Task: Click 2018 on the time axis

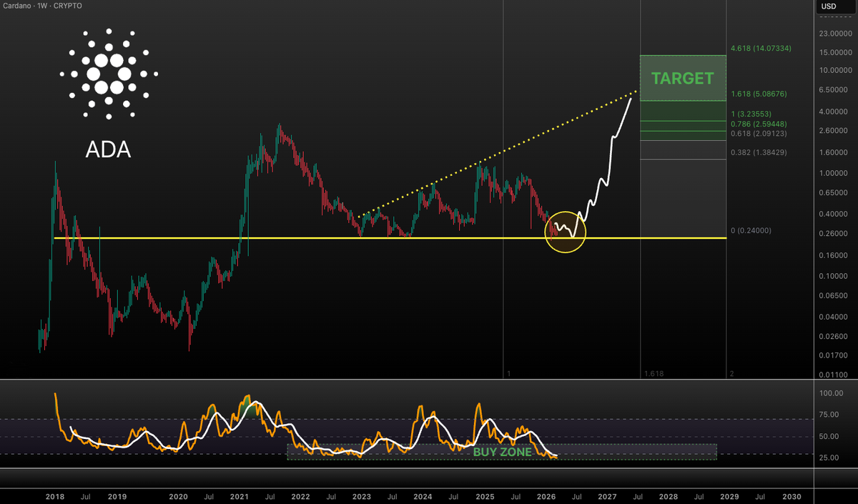Action: [56, 495]
